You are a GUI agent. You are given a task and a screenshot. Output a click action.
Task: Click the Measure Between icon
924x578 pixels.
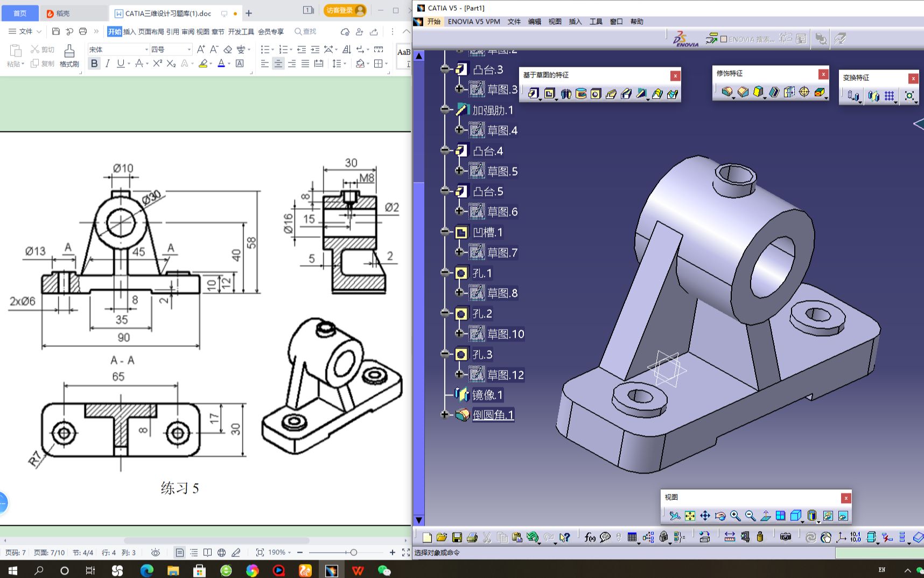730,537
